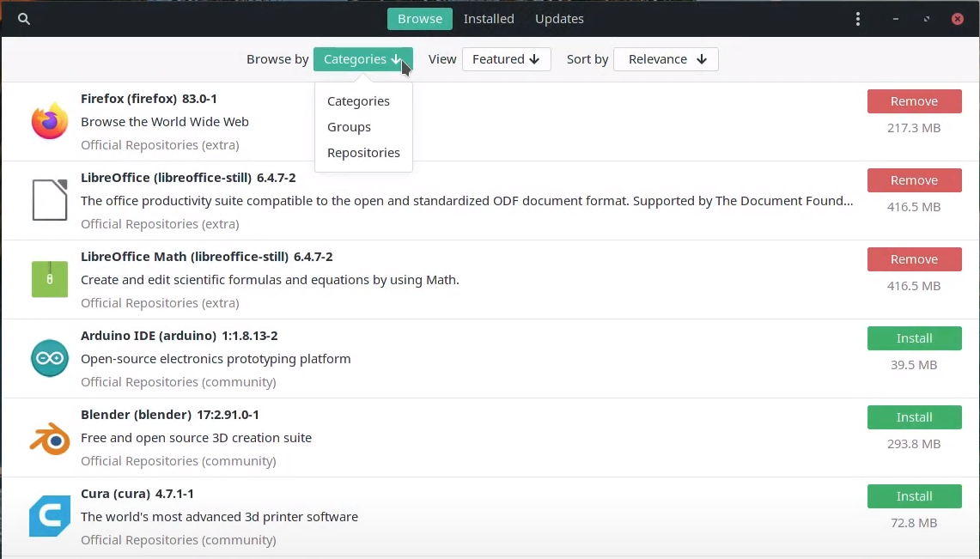Restore the package manager window size
The width and height of the screenshot is (980, 559).
point(926,19)
